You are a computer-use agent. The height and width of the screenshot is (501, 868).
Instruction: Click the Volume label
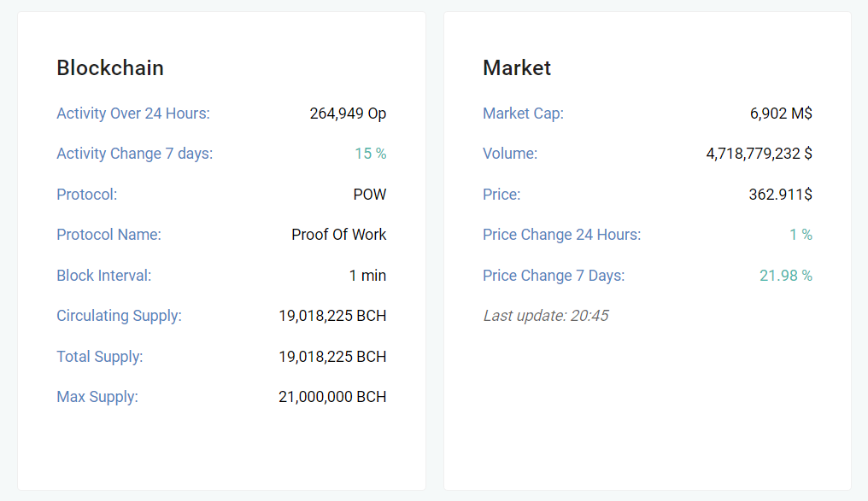click(x=510, y=154)
